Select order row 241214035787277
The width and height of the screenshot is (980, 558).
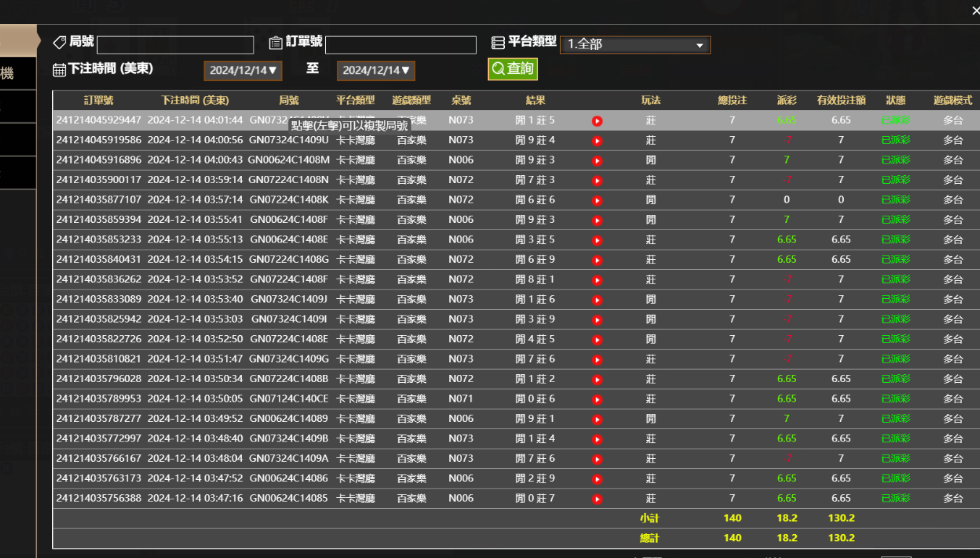click(x=99, y=418)
